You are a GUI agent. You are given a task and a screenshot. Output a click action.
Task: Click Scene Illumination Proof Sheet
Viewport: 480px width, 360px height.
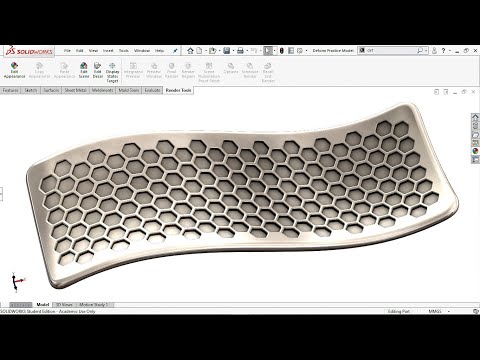(x=209, y=72)
